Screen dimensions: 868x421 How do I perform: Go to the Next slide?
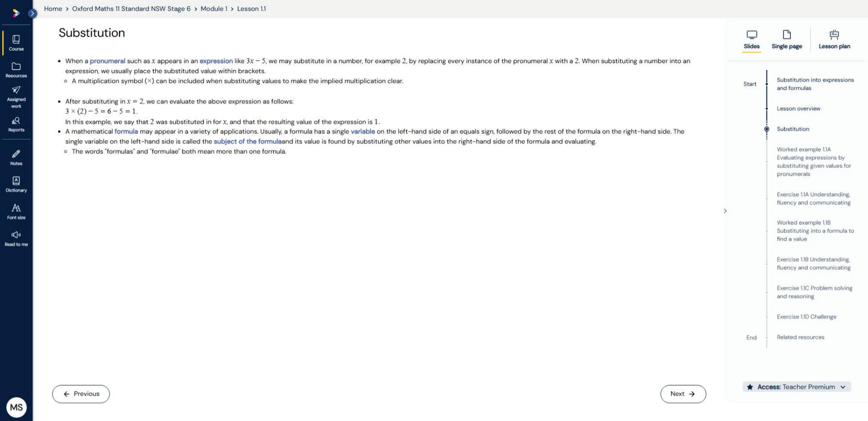(683, 394)
